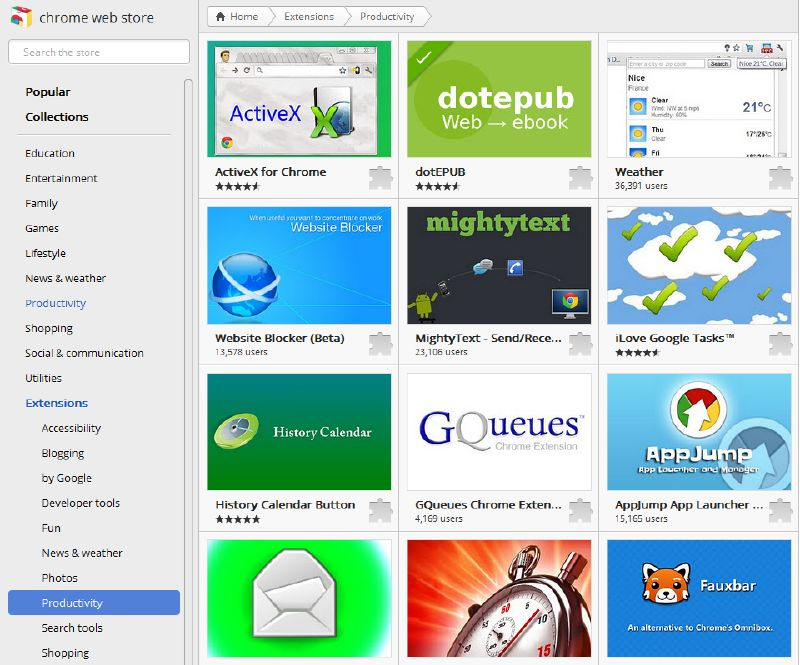Open the Weather extension preview image

coord(699,99)
